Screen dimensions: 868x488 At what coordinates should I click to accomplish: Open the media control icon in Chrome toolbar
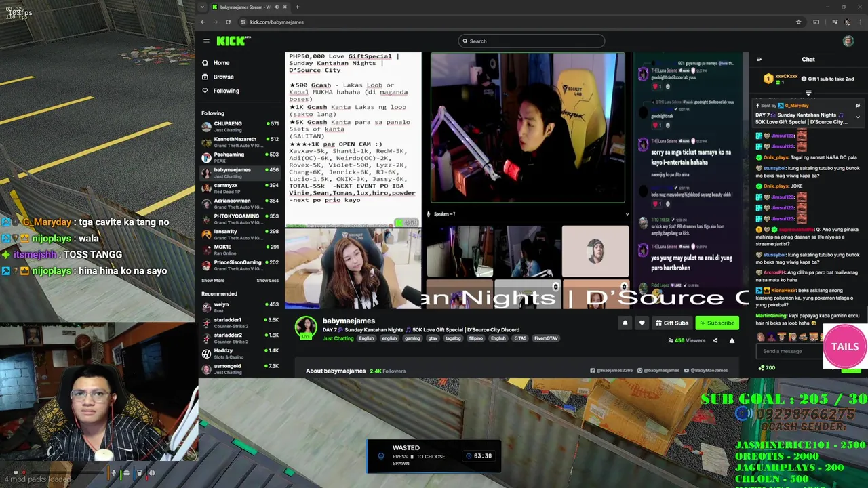click(x=835, y=22)
